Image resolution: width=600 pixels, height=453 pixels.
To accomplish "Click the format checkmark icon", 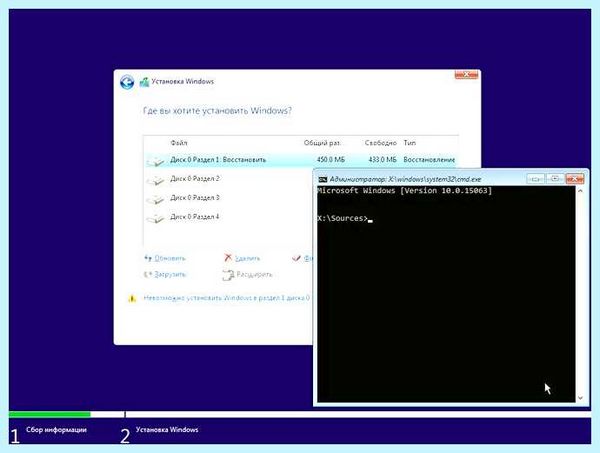I will 296,258.
